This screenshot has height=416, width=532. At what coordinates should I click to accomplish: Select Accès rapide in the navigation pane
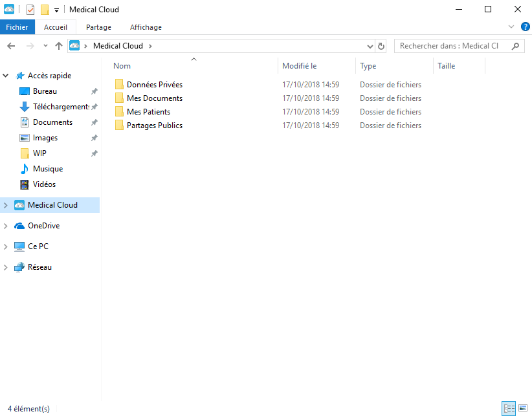coord(49,76)
